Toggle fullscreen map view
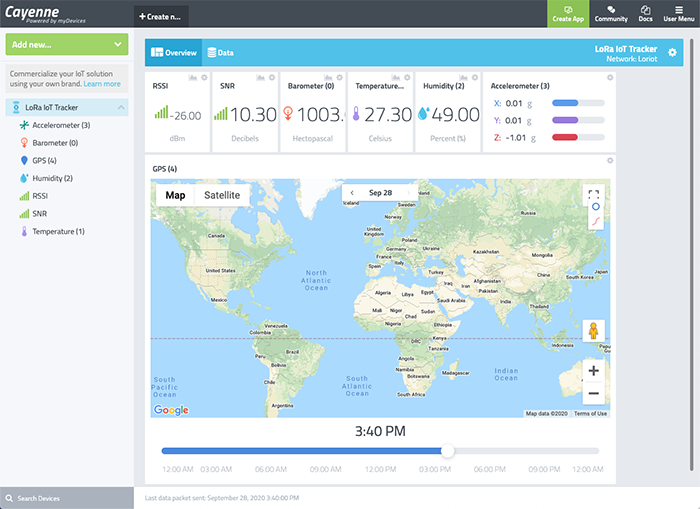Viewport: 700px width, 509px height. pyautogui.click(x=593, y=193)
